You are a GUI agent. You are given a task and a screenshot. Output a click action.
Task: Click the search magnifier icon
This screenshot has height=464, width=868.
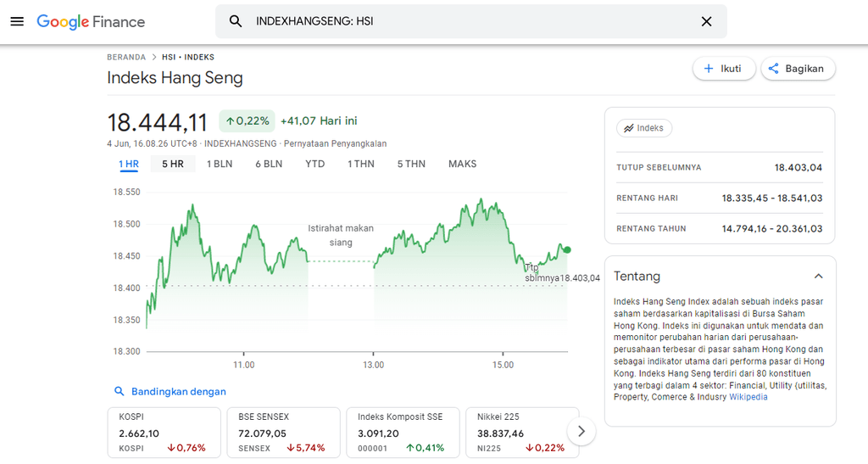click(236, 21)
